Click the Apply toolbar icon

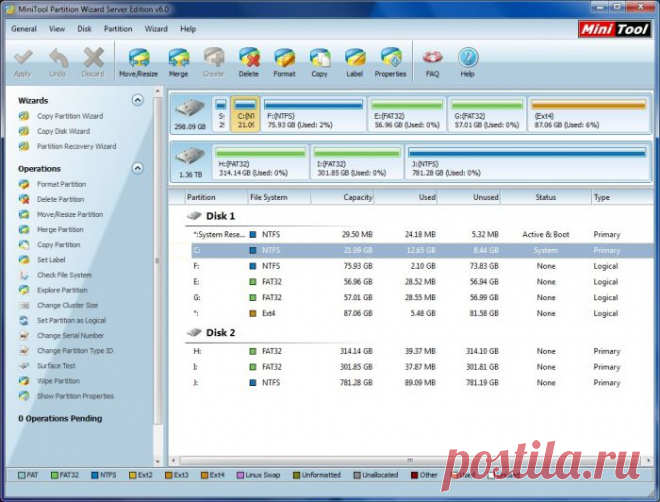(x=23, y=63)
